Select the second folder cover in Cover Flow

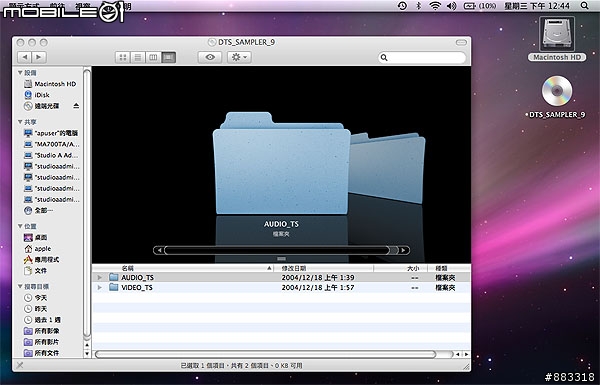388,168
